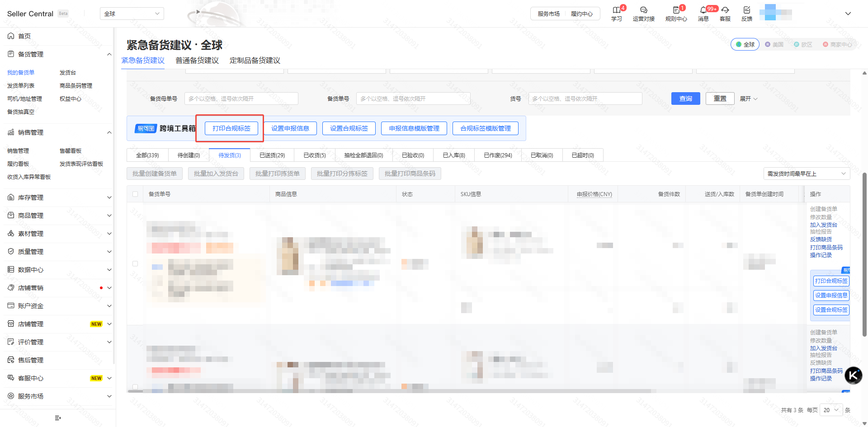Switch to the 普通备货建议 tab
Viewport: 868px width, 427px height.
(197, 61)
